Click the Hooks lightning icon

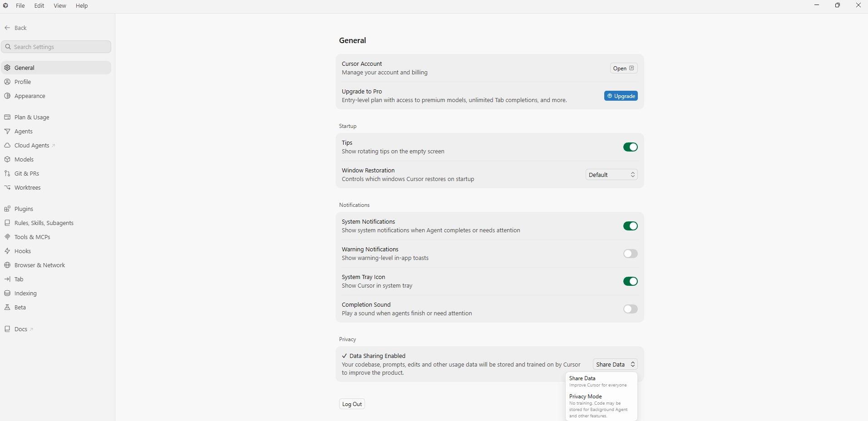coord(7,251)
